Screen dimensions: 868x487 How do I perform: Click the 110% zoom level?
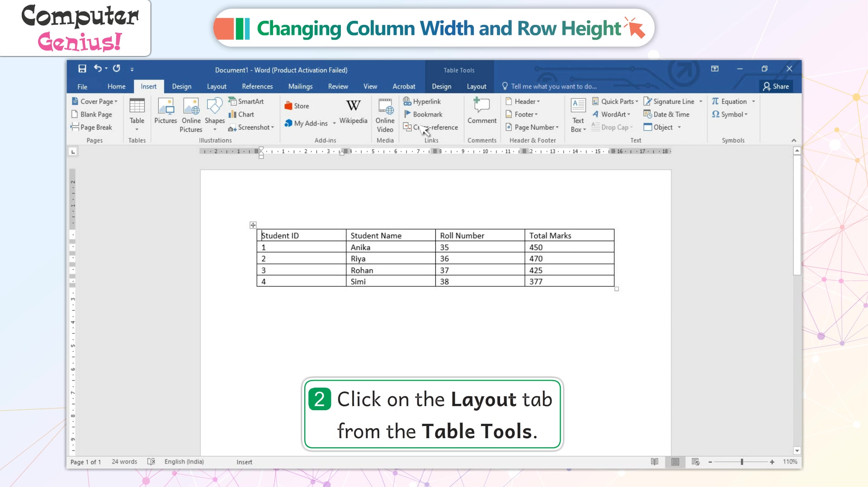[790, 462]
